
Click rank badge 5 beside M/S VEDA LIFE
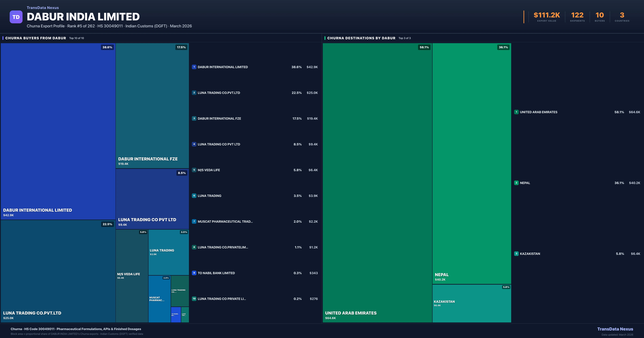[194, 170]
